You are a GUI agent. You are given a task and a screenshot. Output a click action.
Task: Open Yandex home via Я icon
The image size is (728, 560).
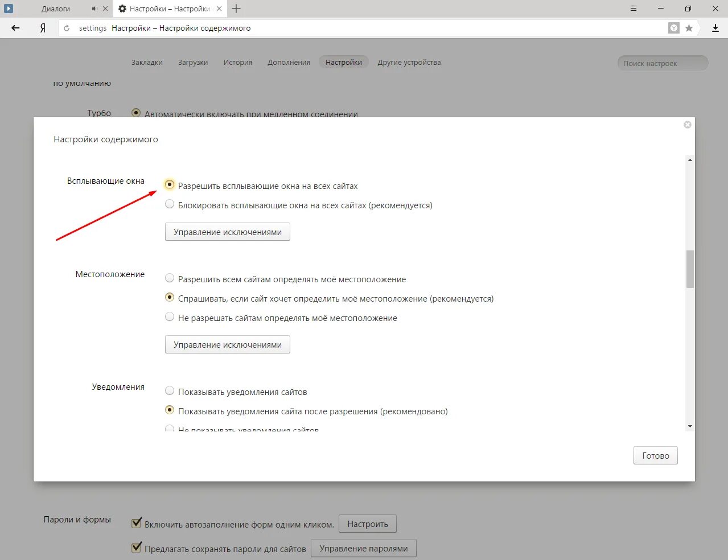43,28
